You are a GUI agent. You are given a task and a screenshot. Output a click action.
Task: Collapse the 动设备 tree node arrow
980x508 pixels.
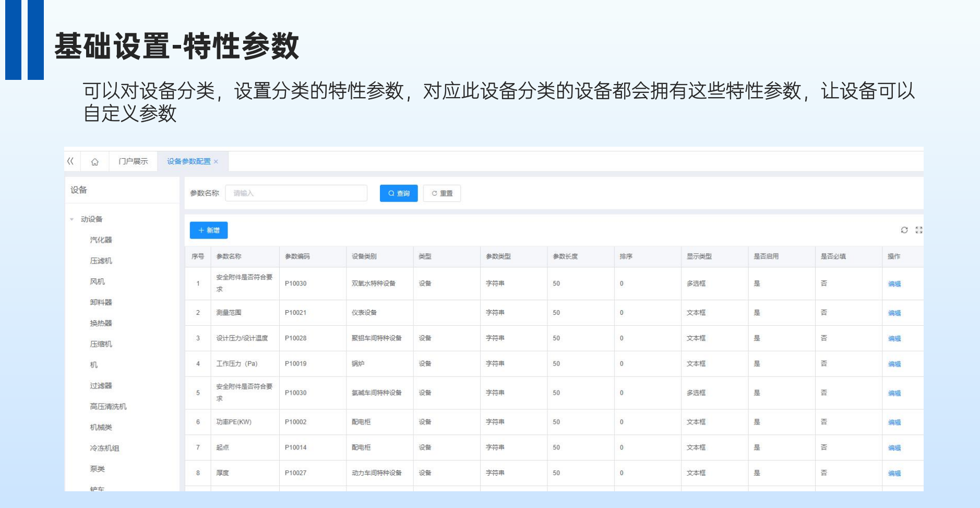[72, 219]
